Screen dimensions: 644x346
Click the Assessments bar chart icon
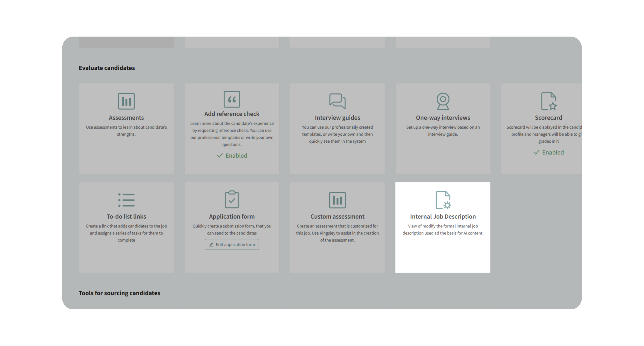coord(126,101)
